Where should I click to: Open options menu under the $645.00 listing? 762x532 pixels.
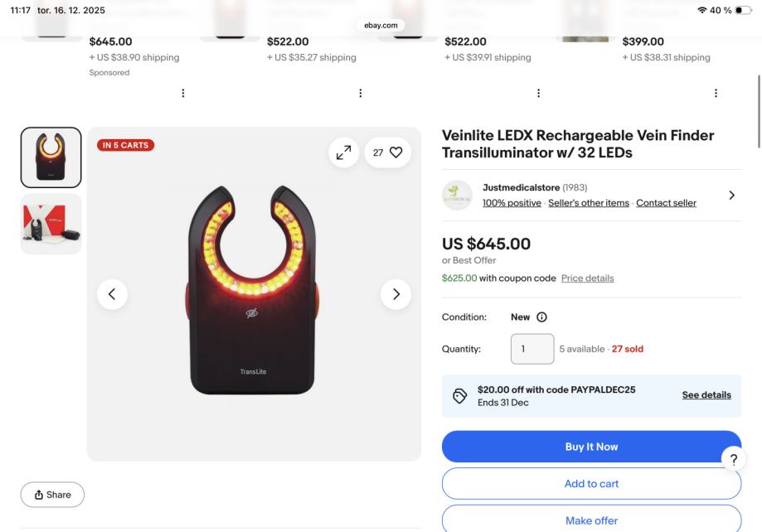[183, 94]
